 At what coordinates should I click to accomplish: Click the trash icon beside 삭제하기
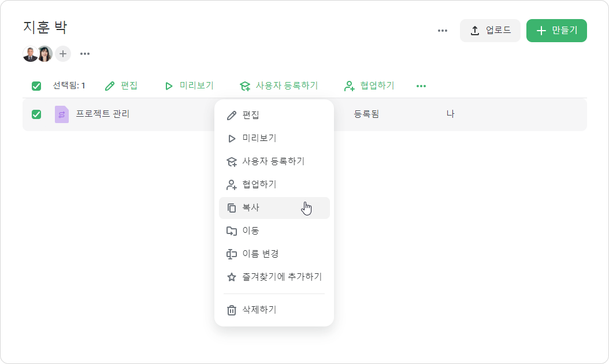(232, 310)
